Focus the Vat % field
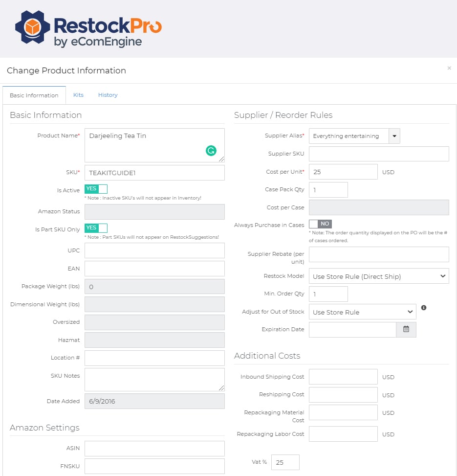This screenshot has width=457, height=476. pos(285,462)
